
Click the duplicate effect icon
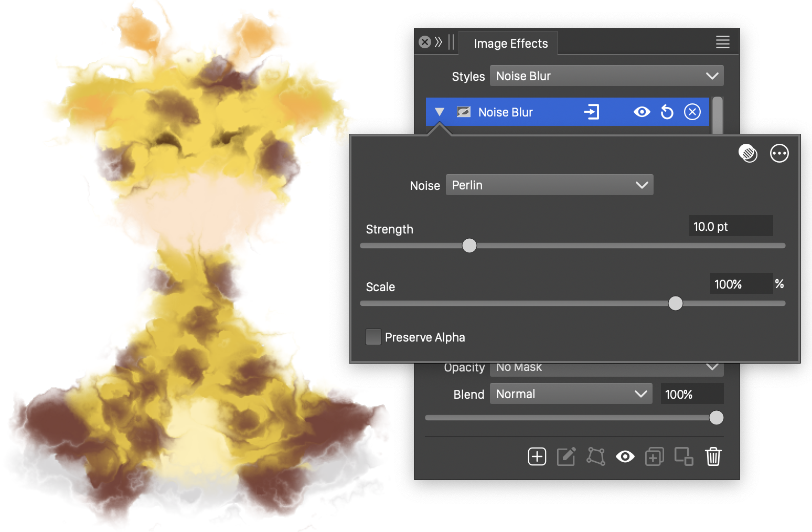[654, 456]
